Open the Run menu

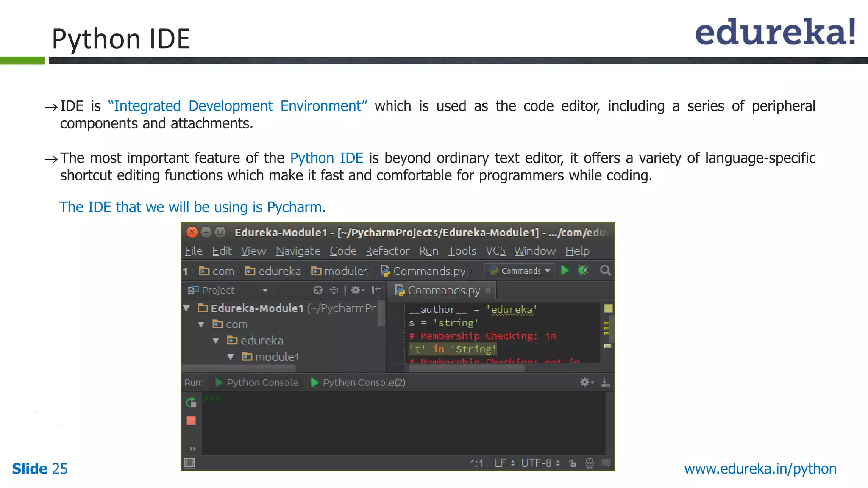pos(428,251)
